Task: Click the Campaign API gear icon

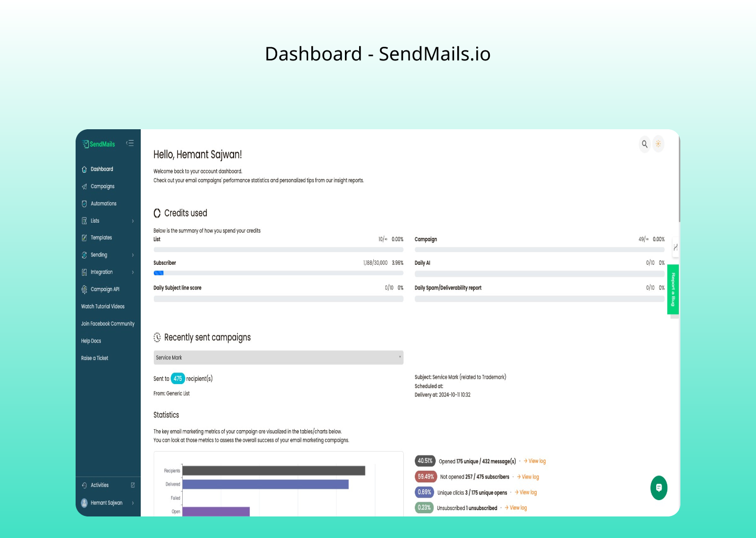Action: pos(85,289)
